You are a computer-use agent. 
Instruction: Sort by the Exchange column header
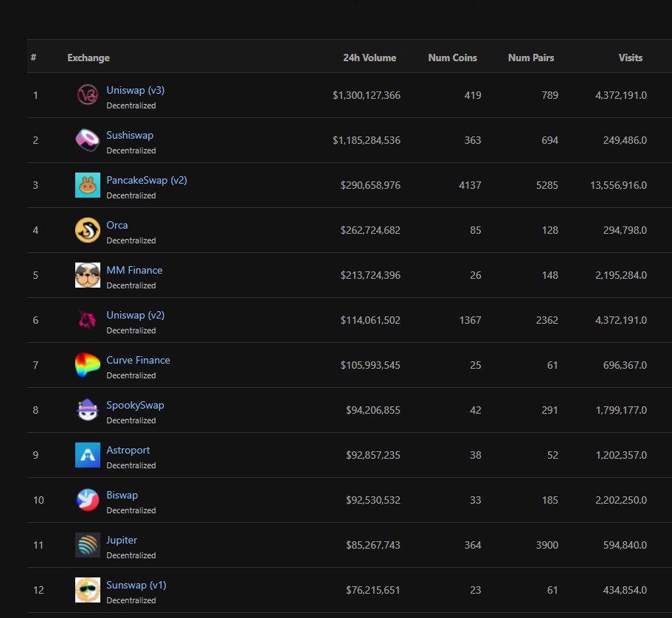click(89, 58)
